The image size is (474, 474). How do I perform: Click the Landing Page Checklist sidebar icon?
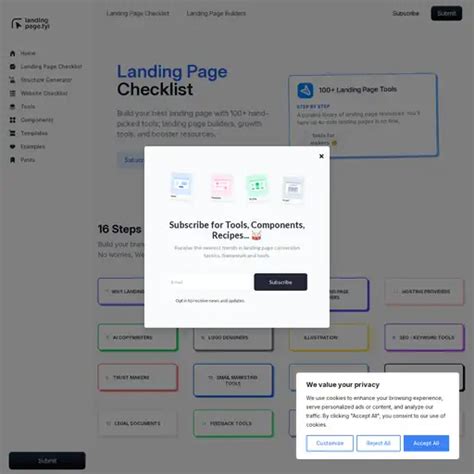tap(13, 67)
